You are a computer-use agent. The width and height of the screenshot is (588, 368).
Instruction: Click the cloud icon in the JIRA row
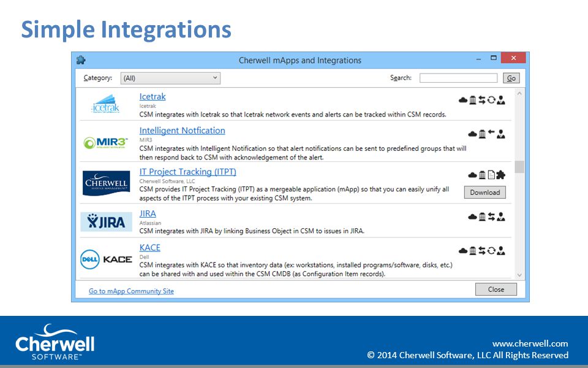(472, 217)
